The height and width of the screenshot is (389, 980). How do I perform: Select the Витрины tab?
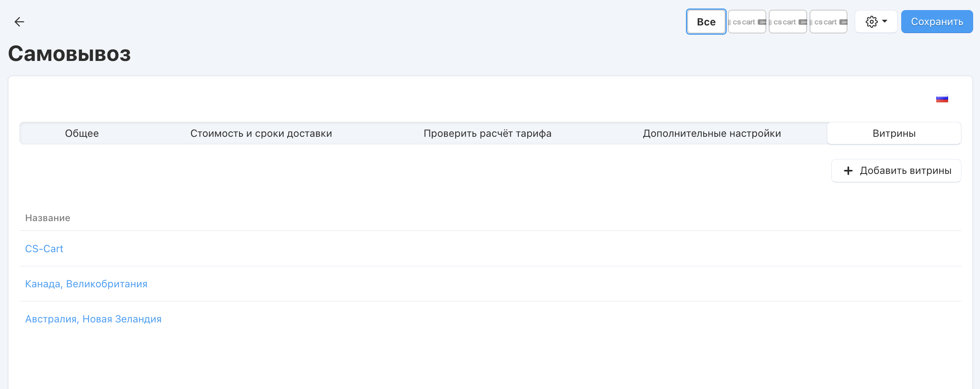(x=894, y=134)
